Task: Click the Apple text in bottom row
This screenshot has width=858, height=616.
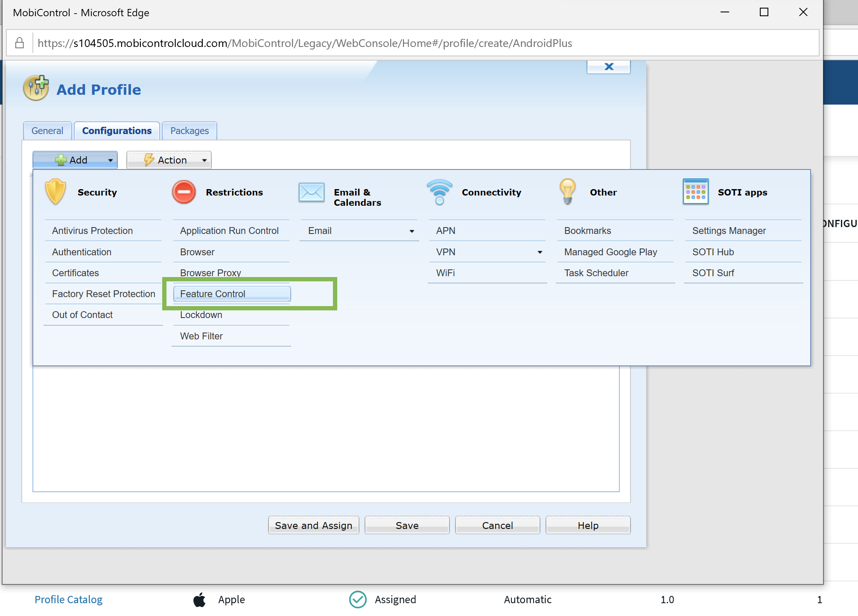Action: tap(231, 599)
